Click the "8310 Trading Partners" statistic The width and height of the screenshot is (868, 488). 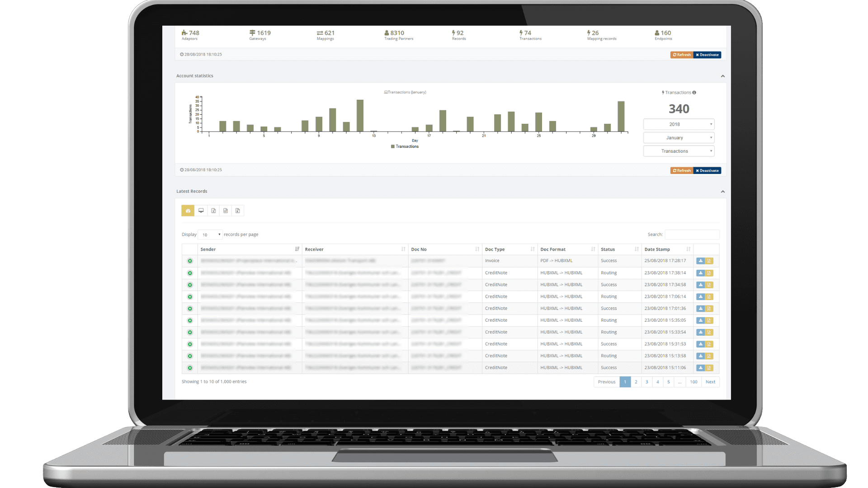coord(399,35)
